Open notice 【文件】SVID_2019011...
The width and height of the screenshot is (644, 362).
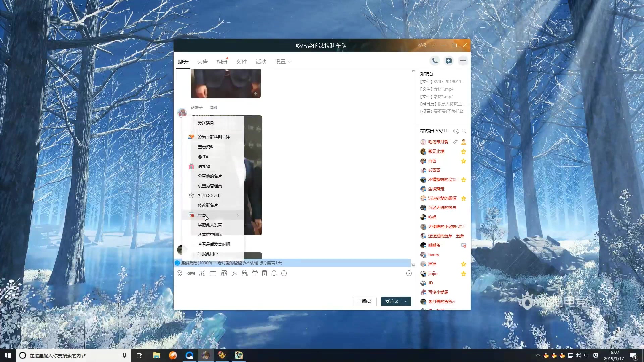(442, 82)
